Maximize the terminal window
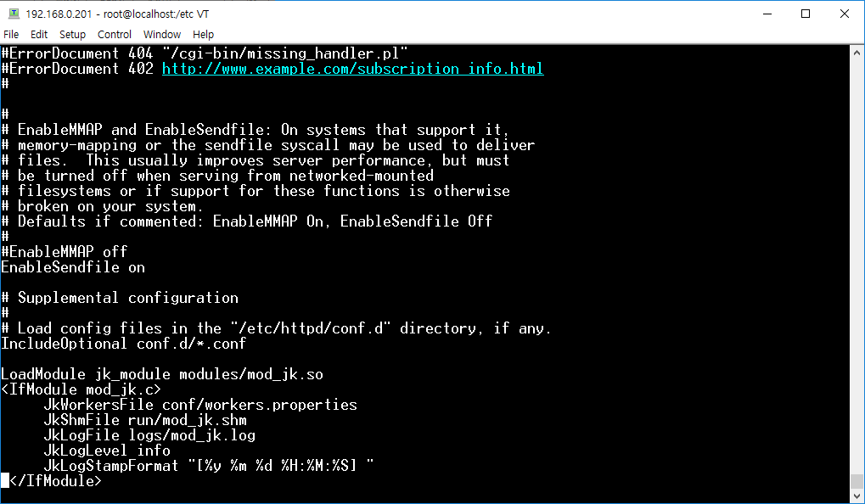The width and height of the screenshot is (865, 504). pyautogui.click(x=806, y=14)
